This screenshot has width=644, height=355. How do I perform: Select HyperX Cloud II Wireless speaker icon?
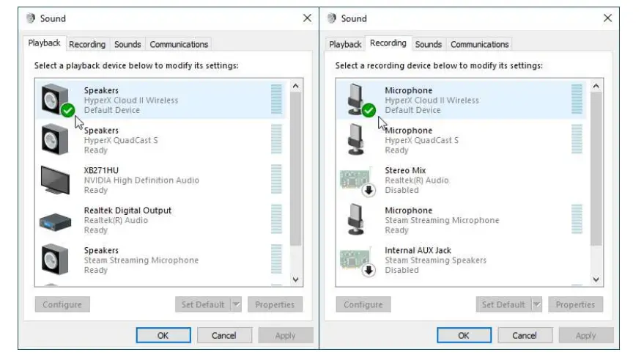point(56,100)
